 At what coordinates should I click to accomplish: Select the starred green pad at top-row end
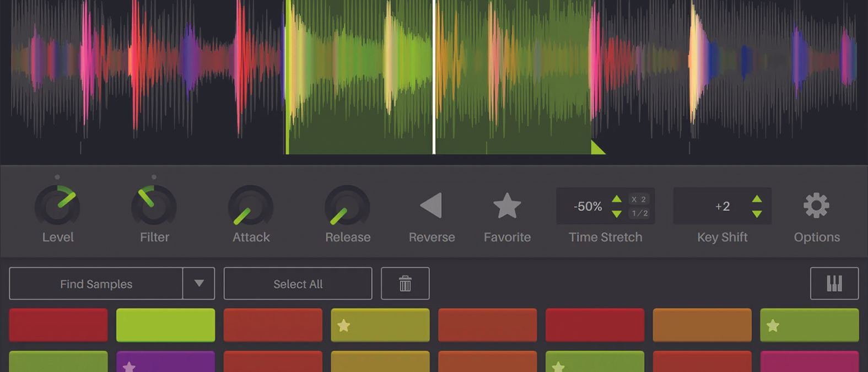(x=810, y=325)
